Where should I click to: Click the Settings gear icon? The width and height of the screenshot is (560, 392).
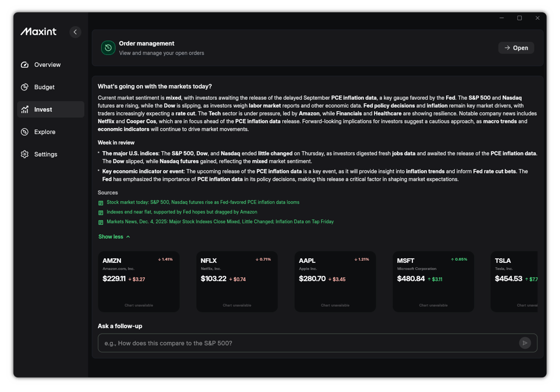(x=25, y=154)
